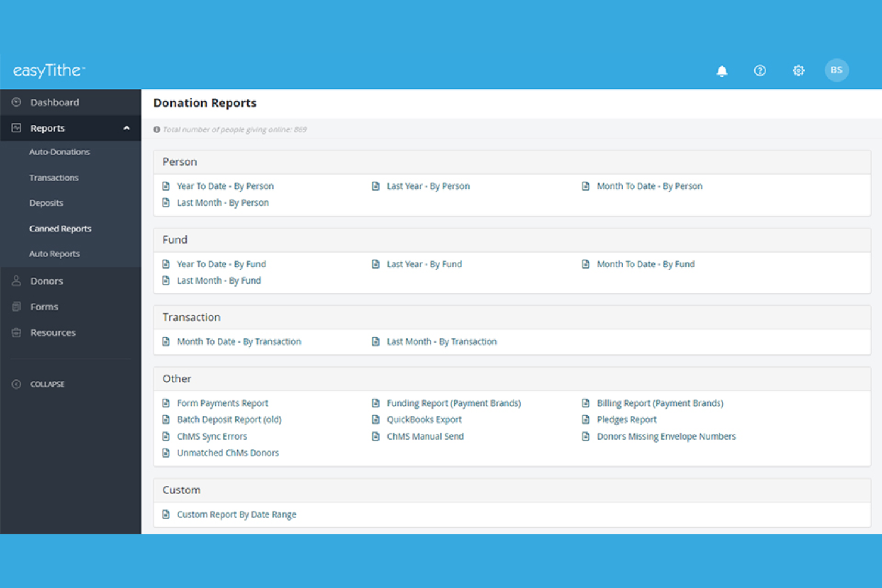Click the BS profile avatar
Screen dimensions: 882x588
pyautogui.click(x=837, y=70)
